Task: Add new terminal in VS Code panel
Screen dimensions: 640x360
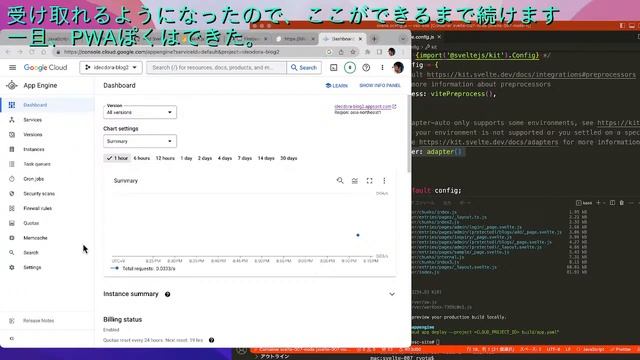Action: 598,203
